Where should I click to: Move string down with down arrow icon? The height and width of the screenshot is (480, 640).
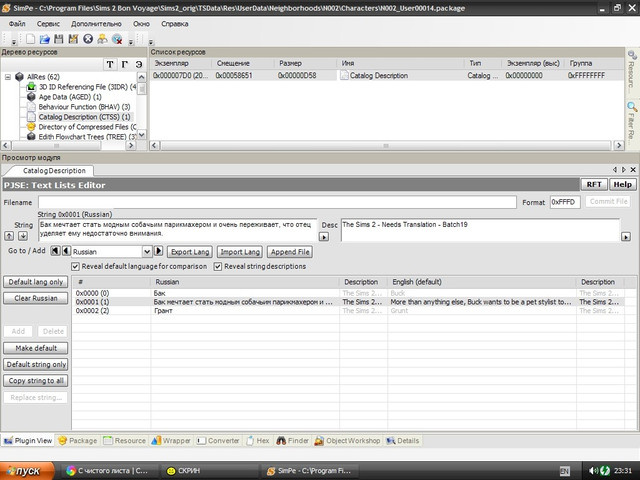tap(23, 236)
